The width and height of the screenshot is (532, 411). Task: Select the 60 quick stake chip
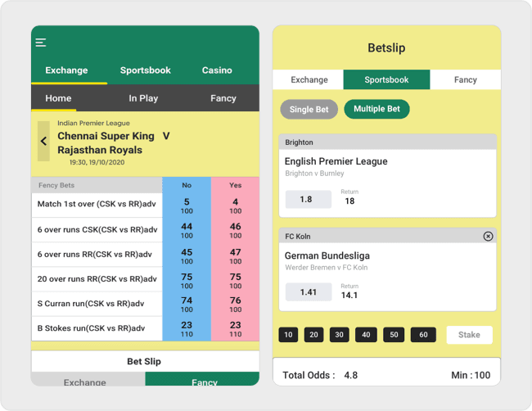(x=423, y=335)
